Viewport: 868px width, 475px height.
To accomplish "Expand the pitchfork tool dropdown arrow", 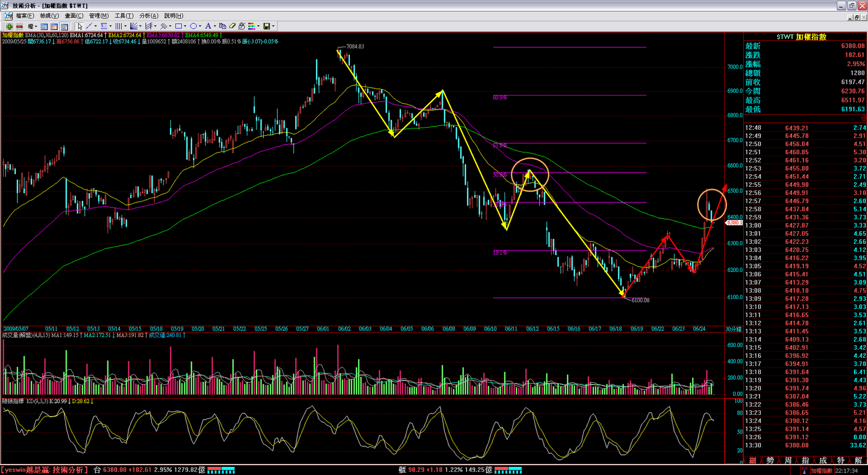I will pyautogui.click(x=155, y=26).
